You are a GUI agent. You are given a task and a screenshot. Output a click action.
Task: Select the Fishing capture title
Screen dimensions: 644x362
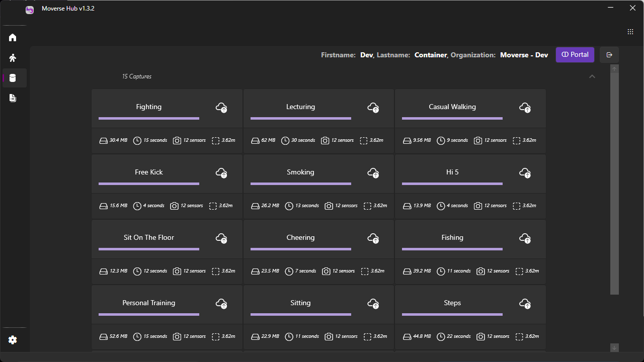452,237
